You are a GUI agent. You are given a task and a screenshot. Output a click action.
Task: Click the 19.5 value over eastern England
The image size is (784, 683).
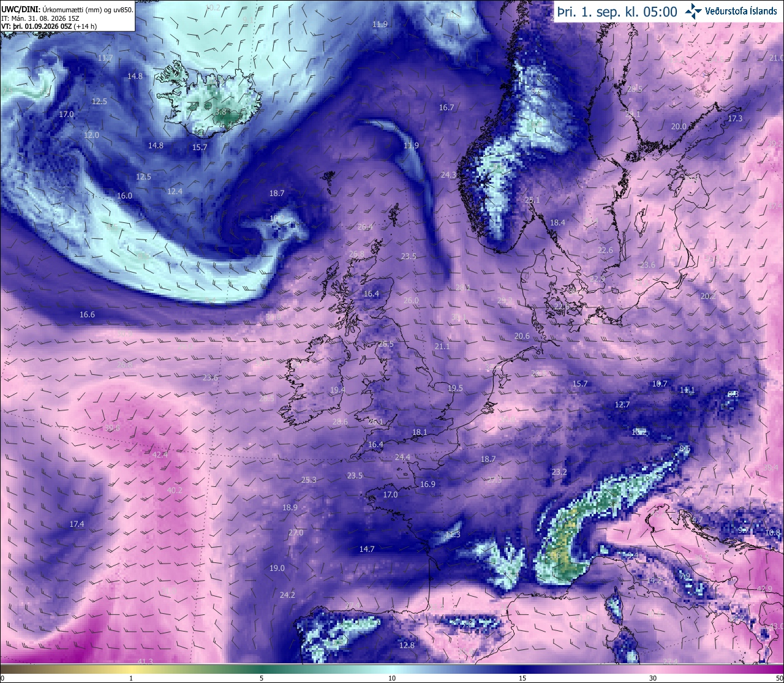tap(455, 388)
